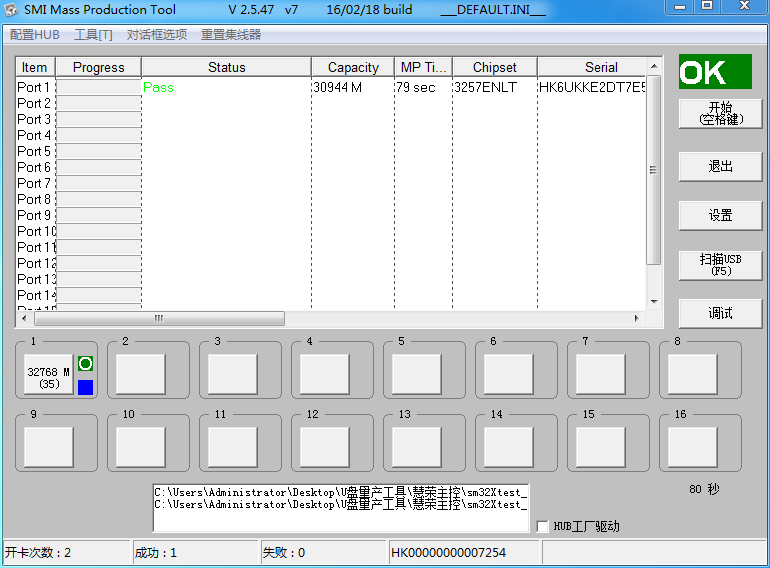
Task: Open the 配置HUB menu
Action: click(34, 34)
